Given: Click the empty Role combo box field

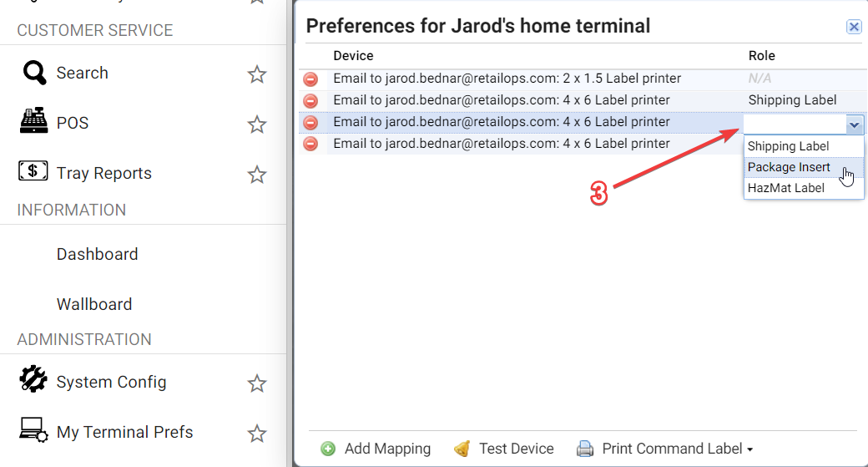Looking at the screenshot, I should (793, 125).
